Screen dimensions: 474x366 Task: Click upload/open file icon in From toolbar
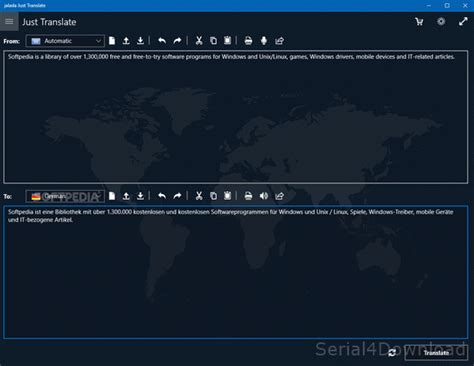click(x=126, y=41)
